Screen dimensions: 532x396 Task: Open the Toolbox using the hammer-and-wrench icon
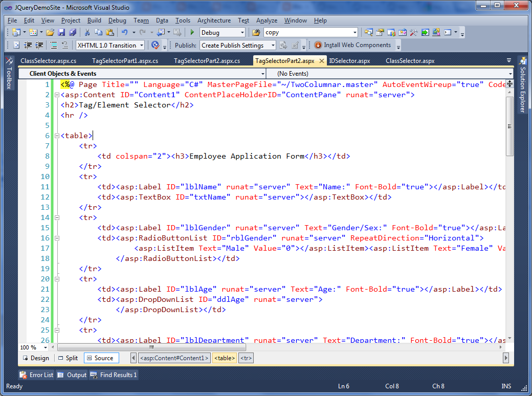pos(413,32)
